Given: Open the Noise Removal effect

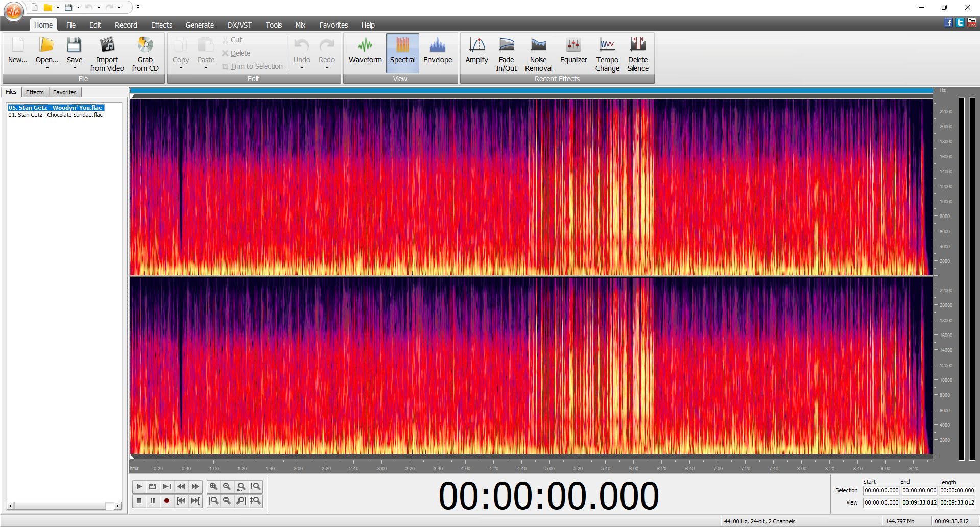Looking at the screenshot, I should pyautogui.click(x=538, y=54).
